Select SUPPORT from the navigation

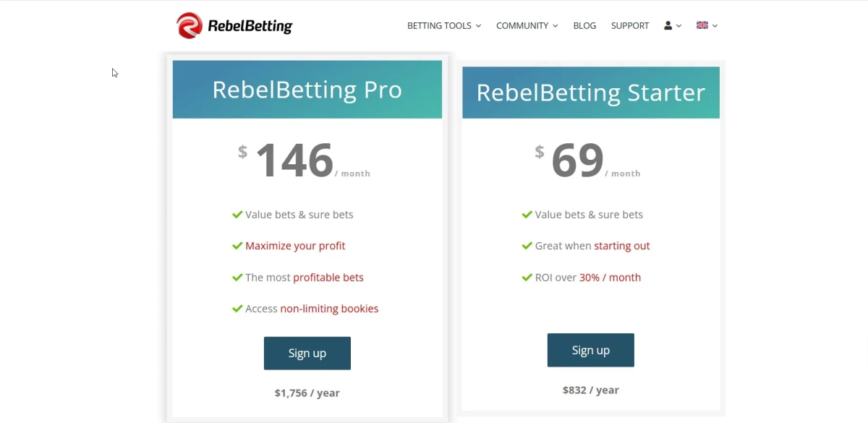629,25
